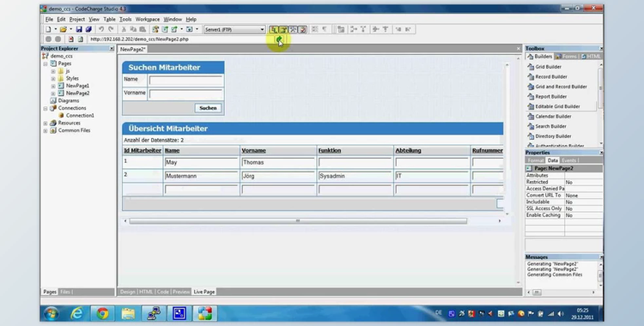Click the Name field containing Mustermann
Viewport: 644px width, 326px height.
[201, 176]
